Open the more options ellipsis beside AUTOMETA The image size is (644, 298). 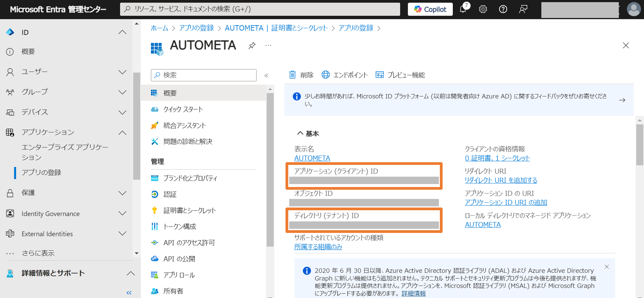[268, 46]
